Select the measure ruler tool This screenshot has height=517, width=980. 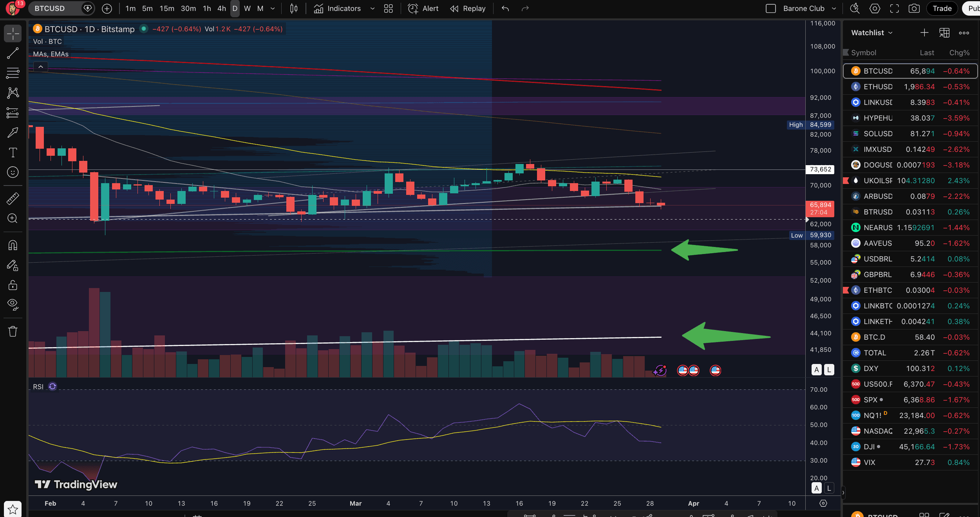coord(13,198)
